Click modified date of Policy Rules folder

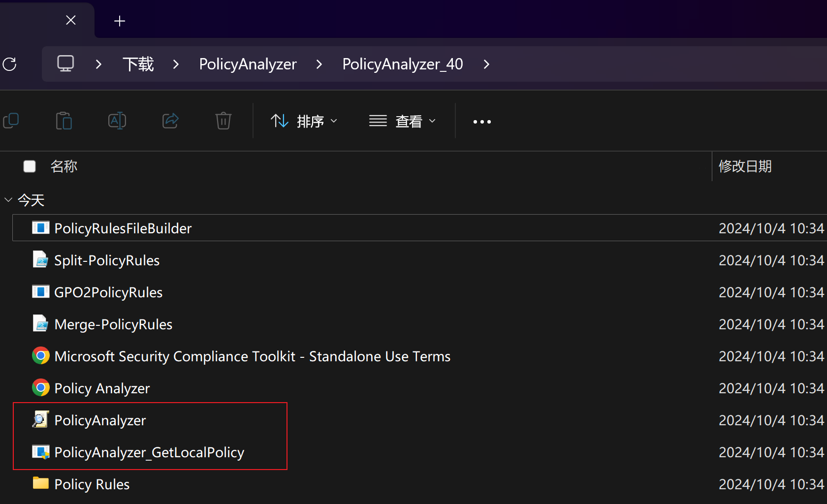(771, 484)
